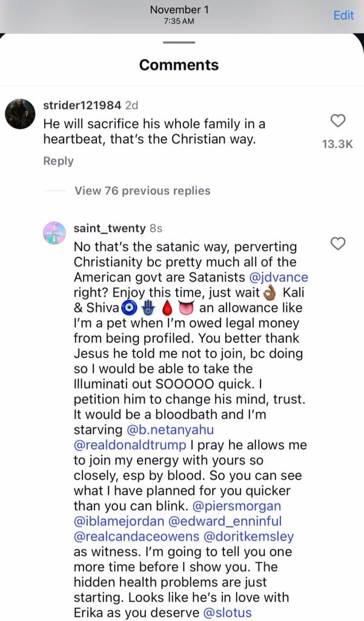Open strider121984's profile picture
The height and width of the screenshot is (621, 364).
[20, 114]
